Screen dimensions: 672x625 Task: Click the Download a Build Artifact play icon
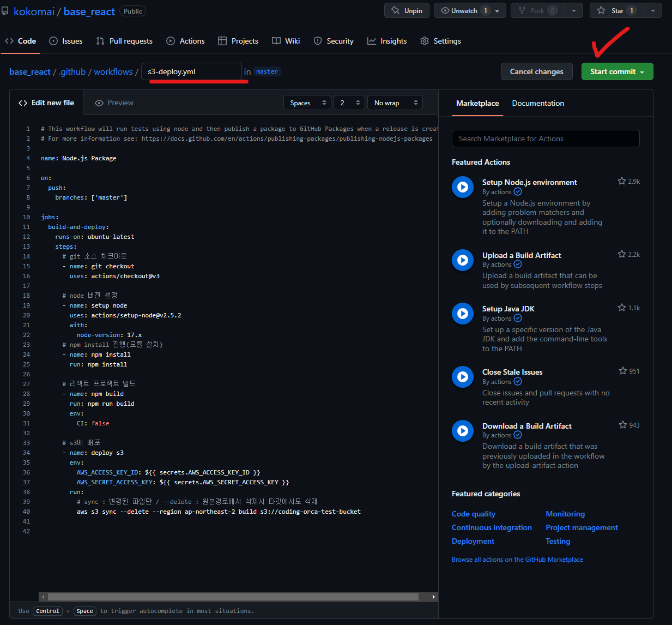[463, 431]
